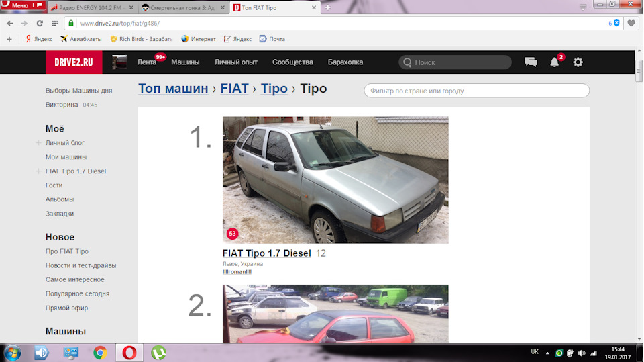Viewport: 644px width, 362px height.
Task: Open Opera taskbar icon
Action: (129, 353)
